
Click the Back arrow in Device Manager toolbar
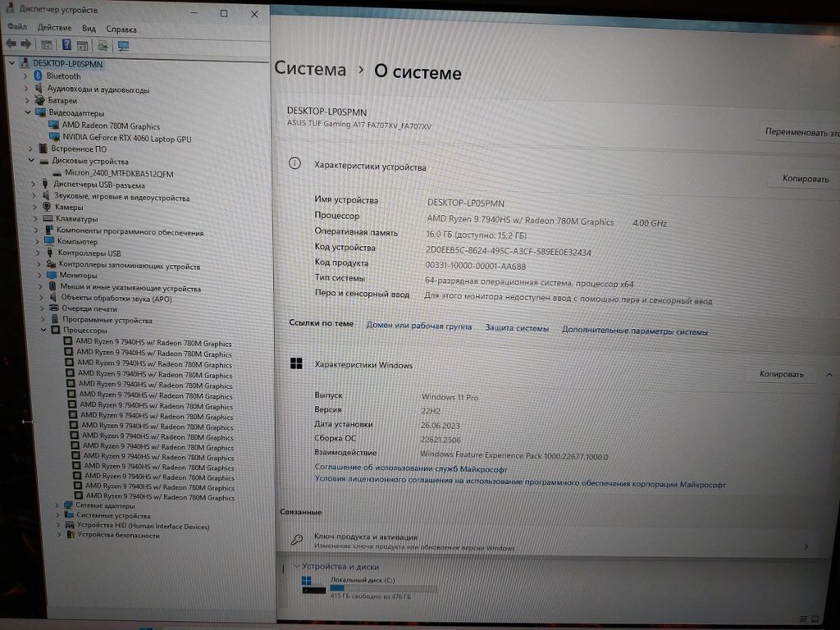(x=11, y=44)
